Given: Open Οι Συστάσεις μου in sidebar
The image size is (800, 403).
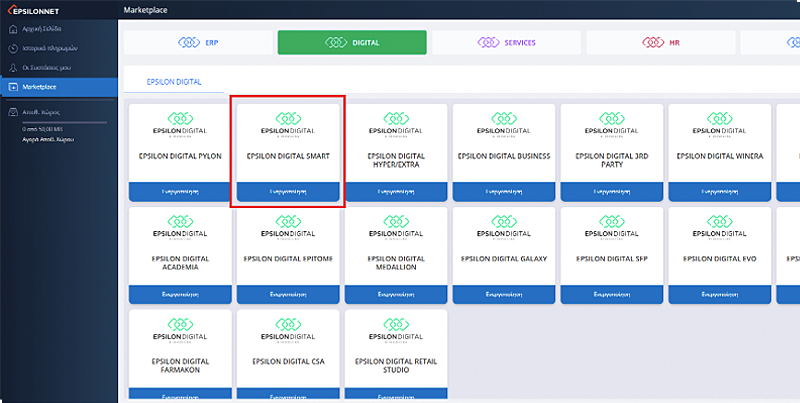Looking at the screenshot, I should (x=59, y=68).
